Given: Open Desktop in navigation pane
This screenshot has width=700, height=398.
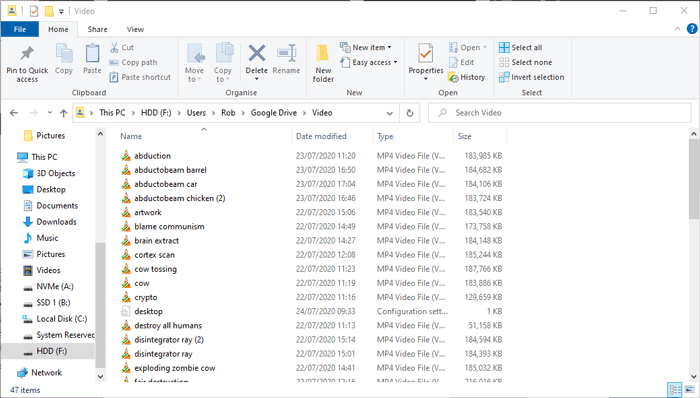Looking at the screenshot, I should (x=51, y=190).
